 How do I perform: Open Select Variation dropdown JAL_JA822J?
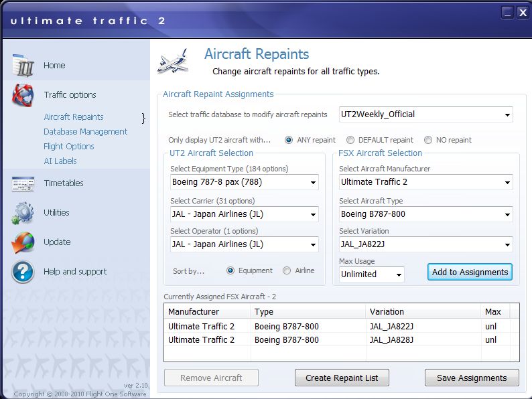point(426,244)
